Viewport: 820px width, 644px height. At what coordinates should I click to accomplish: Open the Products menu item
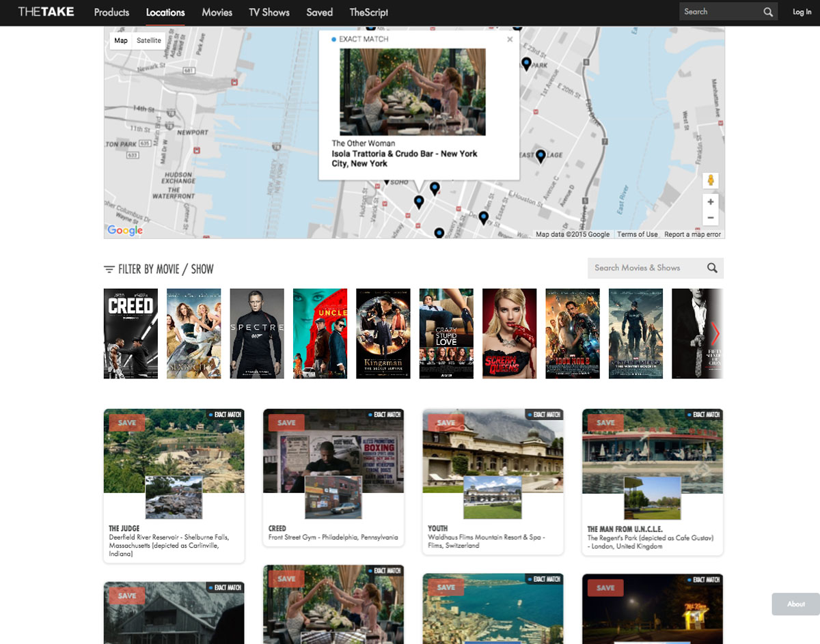[111, 12]
